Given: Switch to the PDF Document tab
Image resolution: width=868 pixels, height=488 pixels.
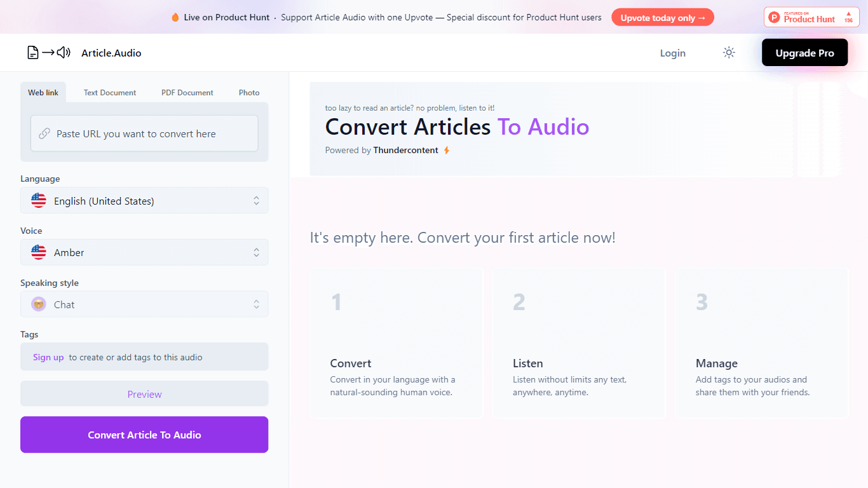Looking at the screenshot, I should click(x=187, y=93).
